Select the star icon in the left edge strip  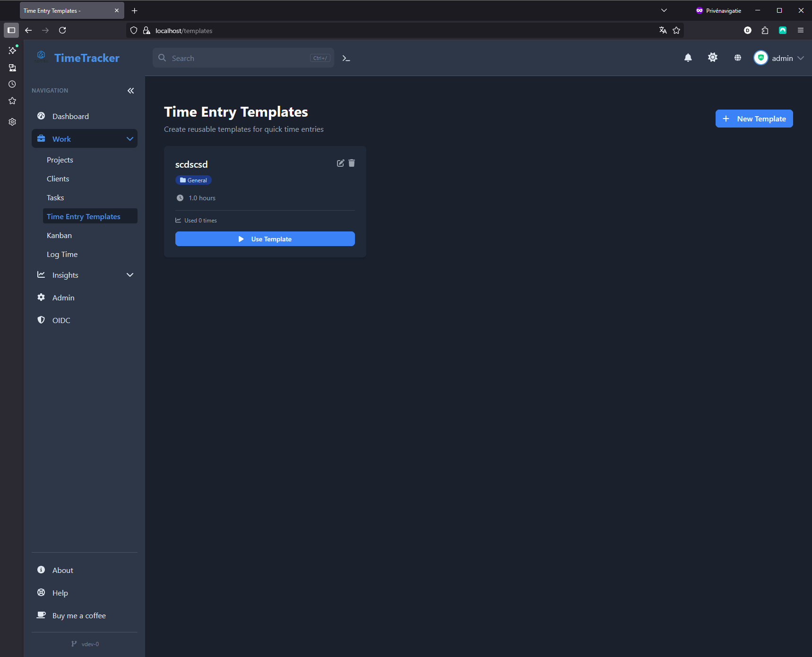pyautogui.click(x=12, y=101)
